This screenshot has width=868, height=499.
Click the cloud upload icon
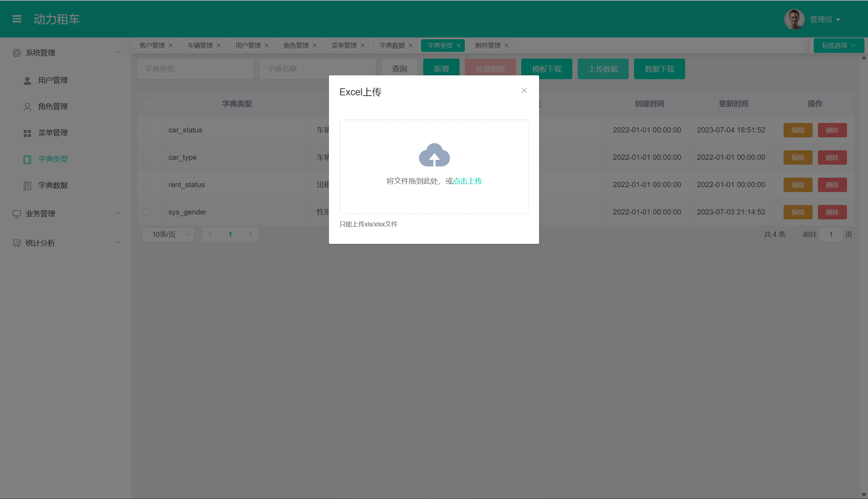tap(434, 155)
